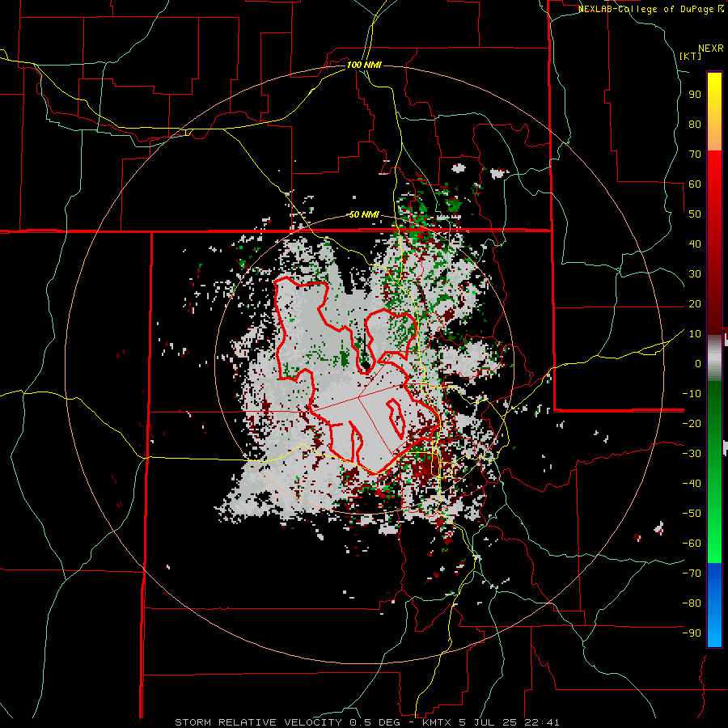
Task: Click the 20 value on the velocity scale
Action: click(x=695, y=303)
